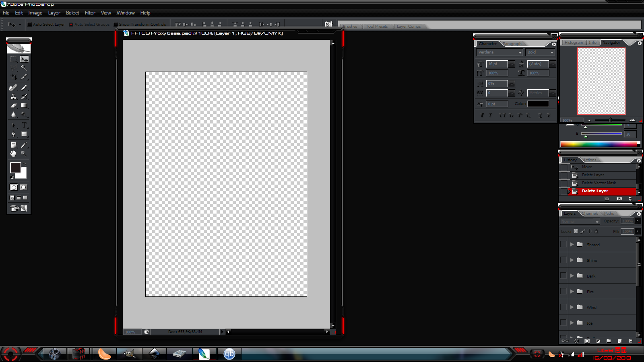The height and width of the screenshot is (362, 644).
Task: Expand the Wind layer group
Action: click(x=572, y=307)
